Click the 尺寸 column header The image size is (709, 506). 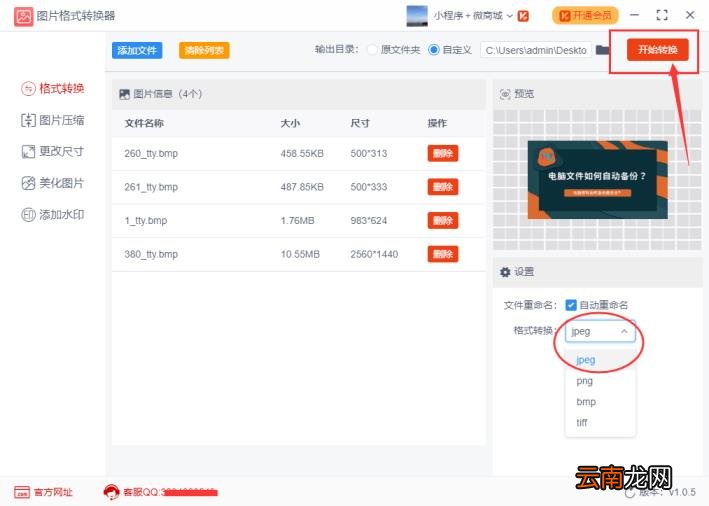pyautogui.click(x=360, y=123)
